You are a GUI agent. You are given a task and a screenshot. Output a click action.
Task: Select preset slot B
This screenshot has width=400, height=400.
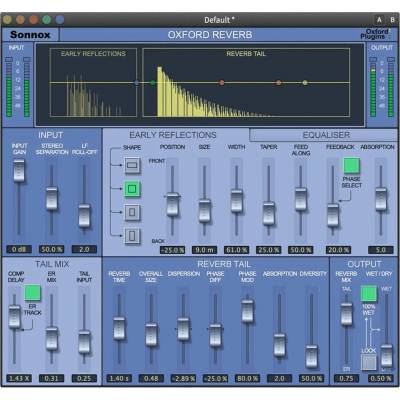392,20
